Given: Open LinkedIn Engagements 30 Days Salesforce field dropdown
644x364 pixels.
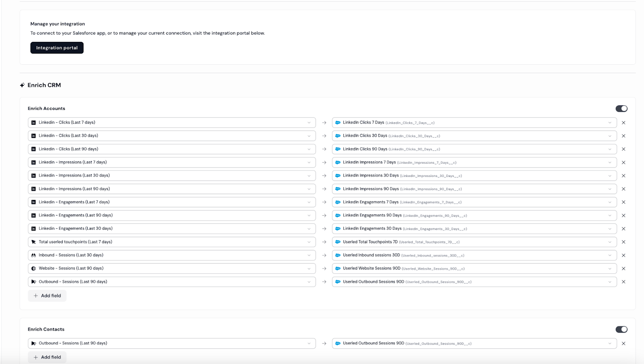Looking at the screenshot, I should pyautogui.click(x=475, y=229).
